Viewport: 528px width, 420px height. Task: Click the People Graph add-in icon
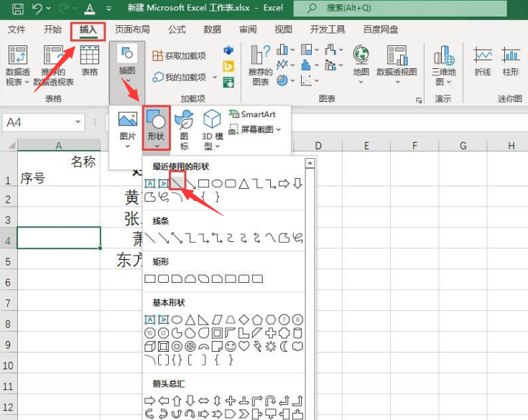tap(228, 82)
